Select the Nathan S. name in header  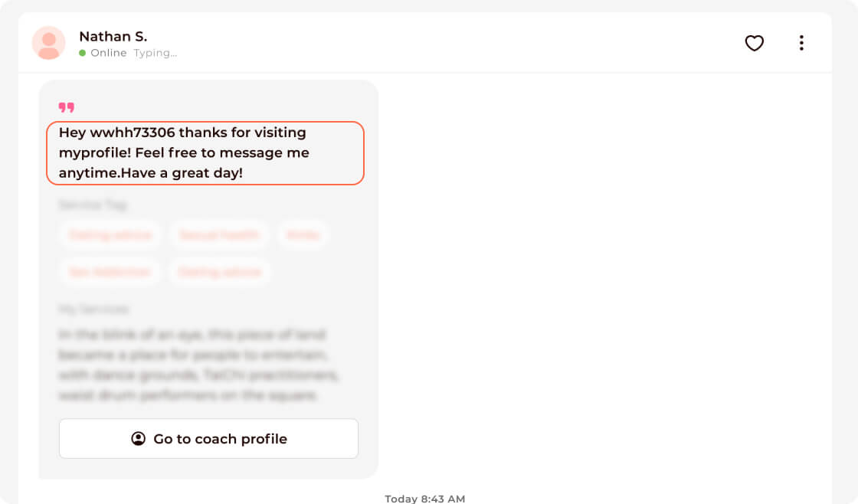(x=113, y=36)
